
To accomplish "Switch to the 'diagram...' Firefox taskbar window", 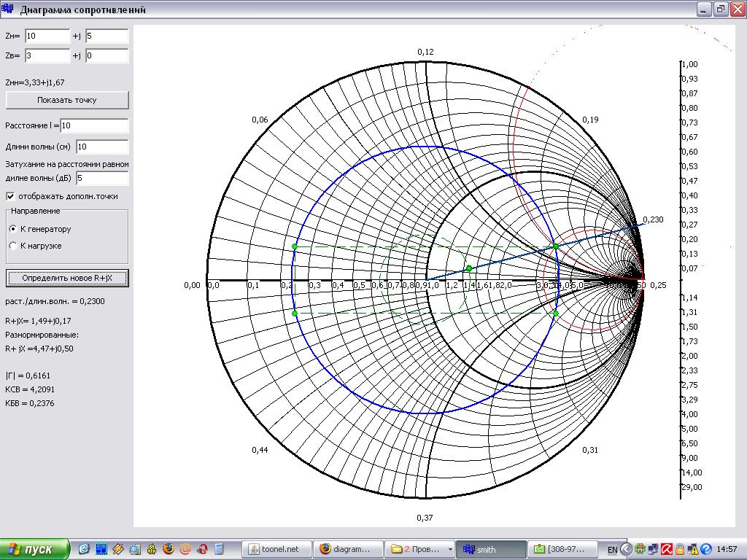I will (347, 549).
